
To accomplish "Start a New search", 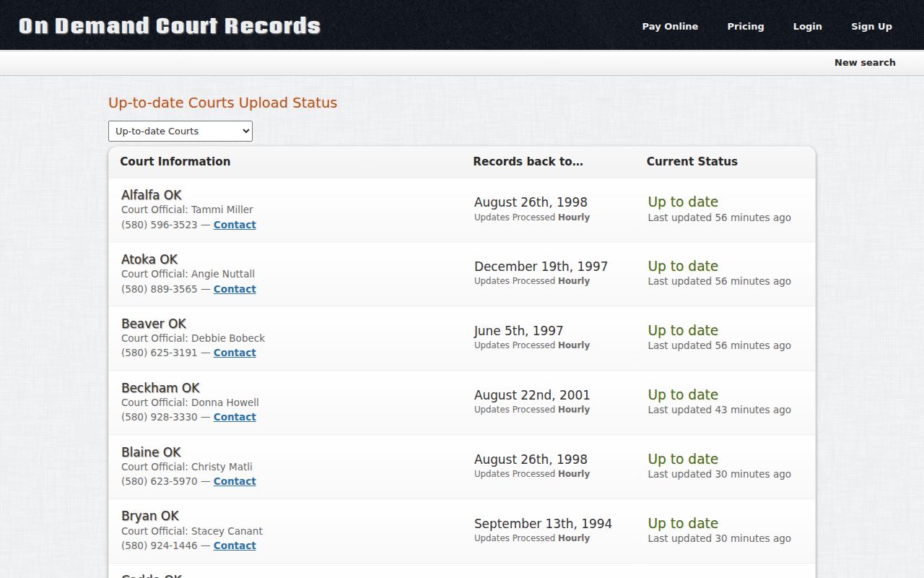I will pos(865,62).
